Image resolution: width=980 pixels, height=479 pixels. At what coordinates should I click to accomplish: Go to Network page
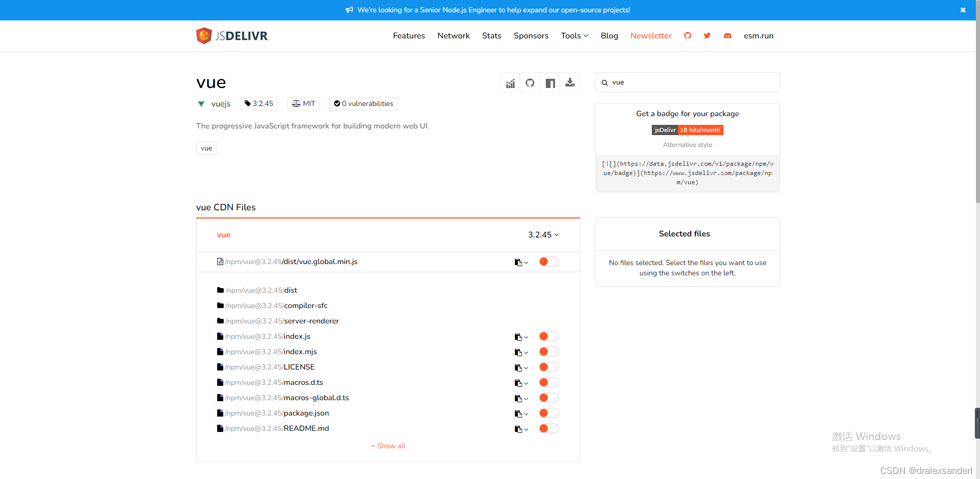(x=453, y=36)
